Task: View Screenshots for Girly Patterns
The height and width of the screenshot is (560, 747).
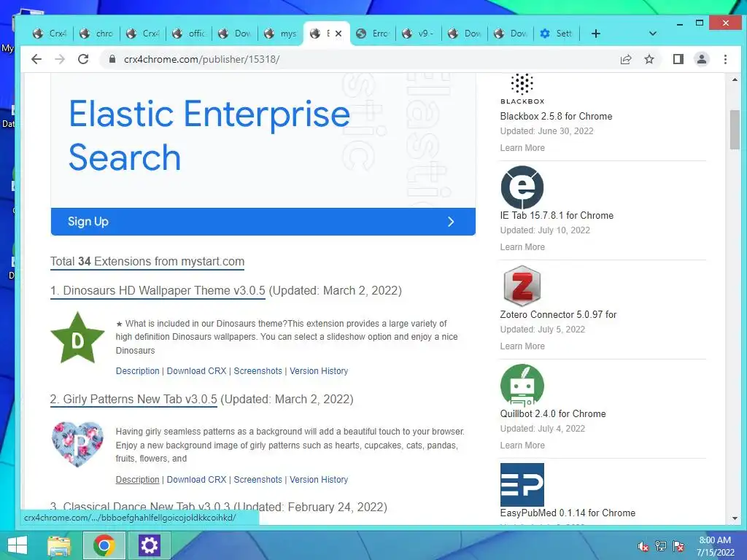Action: 258,480
